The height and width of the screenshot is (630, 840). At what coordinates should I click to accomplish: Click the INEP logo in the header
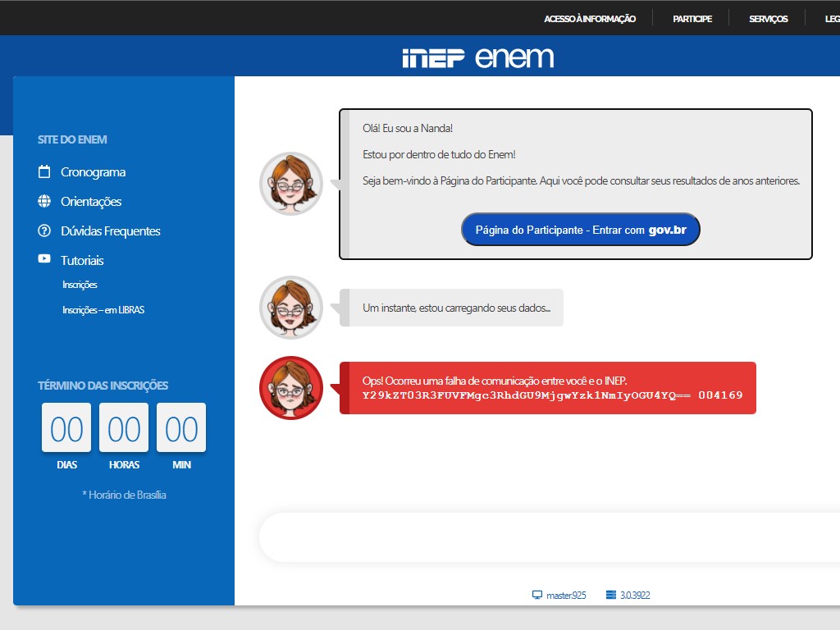tap(433, 58)
